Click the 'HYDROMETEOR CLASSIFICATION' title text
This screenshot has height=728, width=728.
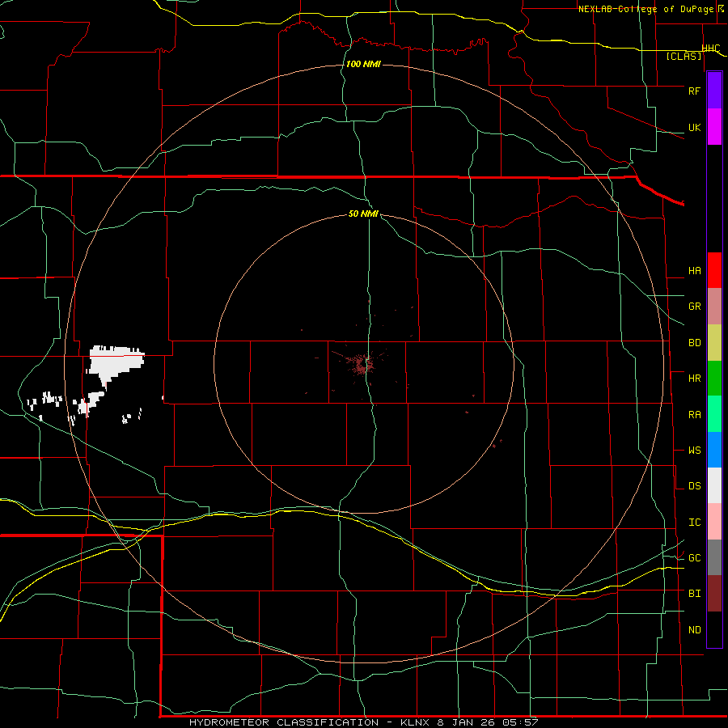pos(284,722)
